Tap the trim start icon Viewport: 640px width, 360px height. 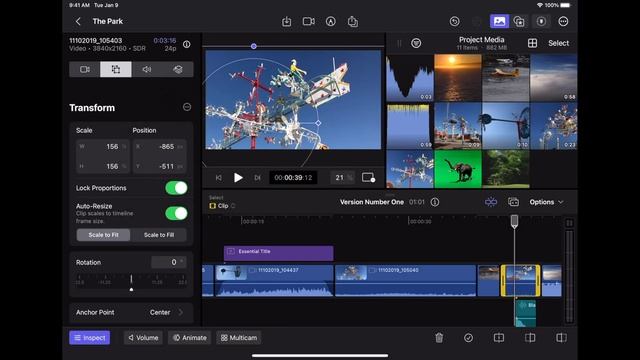click(x=530, y=338)
